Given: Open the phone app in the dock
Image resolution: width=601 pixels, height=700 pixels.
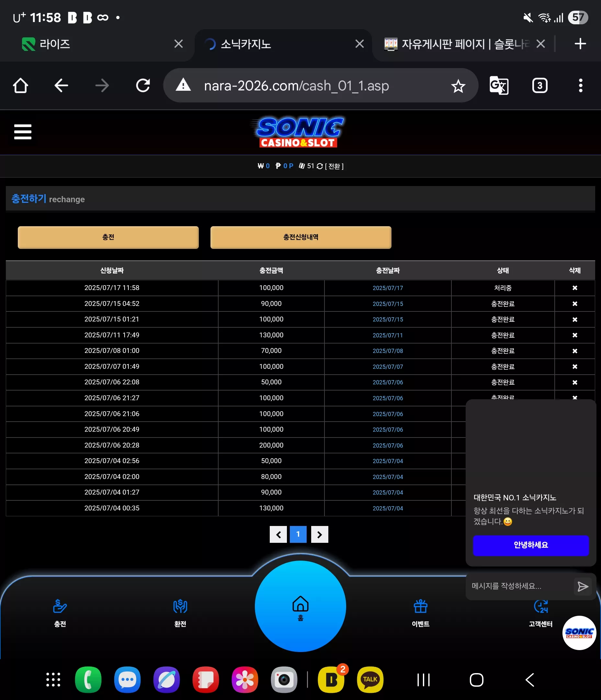Looking at the screenshot, I should [x=88, y=680].
